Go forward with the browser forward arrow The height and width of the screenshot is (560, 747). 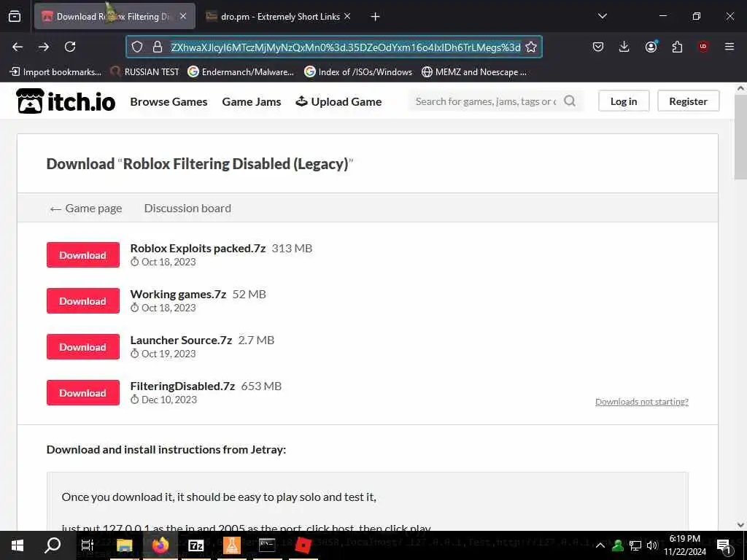[x=44, y=47]
